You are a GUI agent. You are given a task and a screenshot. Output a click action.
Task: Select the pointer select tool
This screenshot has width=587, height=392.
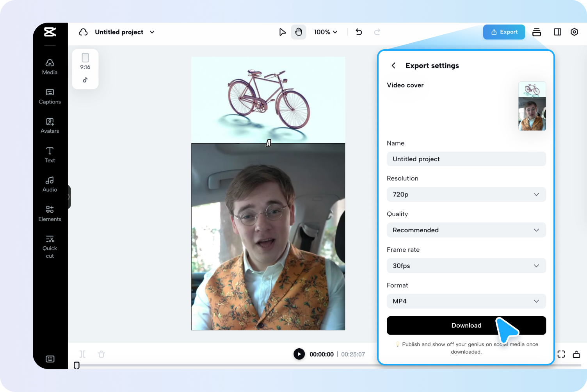point(282,32)
